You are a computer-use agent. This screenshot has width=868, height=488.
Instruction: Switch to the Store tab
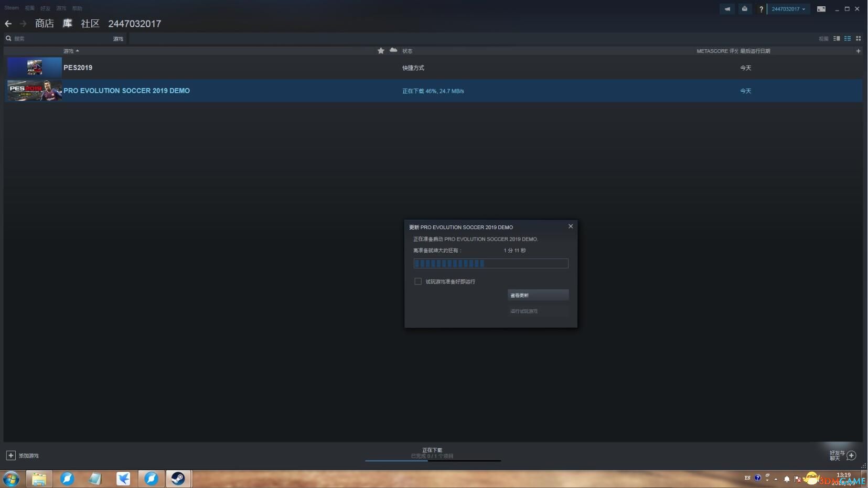pos(45,24)
